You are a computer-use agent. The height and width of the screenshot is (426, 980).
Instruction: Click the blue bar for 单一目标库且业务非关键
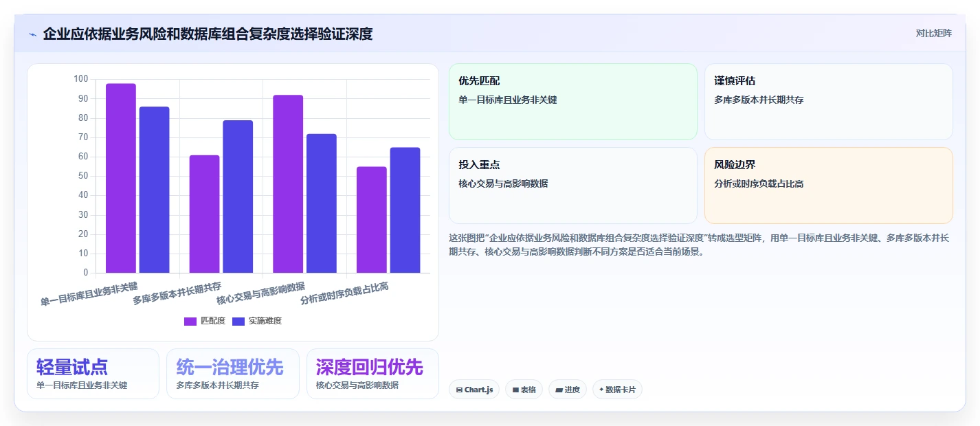point(154,190)
